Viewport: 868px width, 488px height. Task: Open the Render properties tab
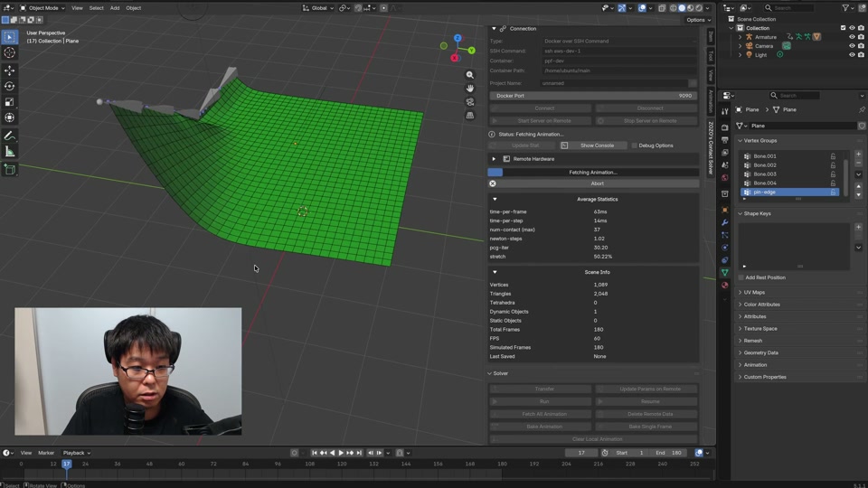pos(725,127)
